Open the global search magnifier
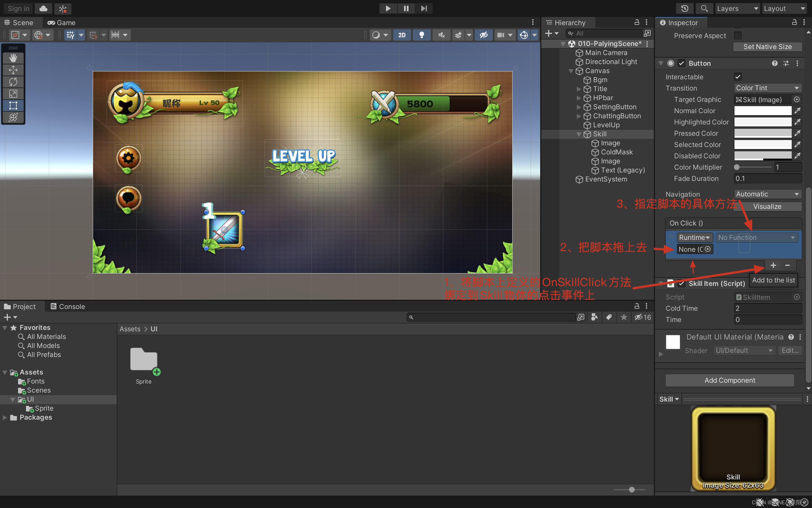The height and width of the screenshot is (508, 812). pos(704,8)
